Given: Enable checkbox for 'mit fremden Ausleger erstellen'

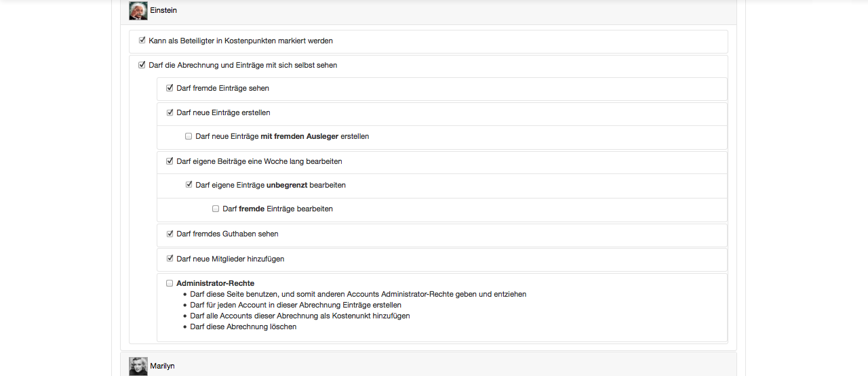Looking at the screenshot, I should (x=189, y=136).
